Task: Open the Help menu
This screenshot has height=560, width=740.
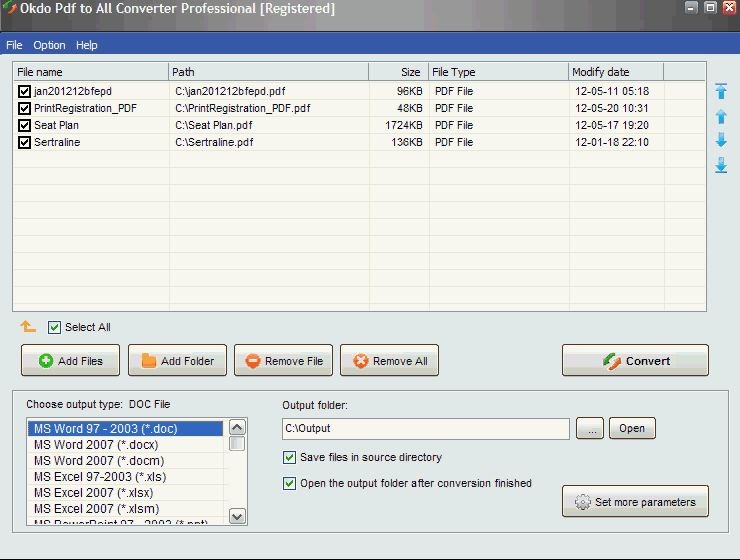Action: pyautogui.click(x=87, y=45)
